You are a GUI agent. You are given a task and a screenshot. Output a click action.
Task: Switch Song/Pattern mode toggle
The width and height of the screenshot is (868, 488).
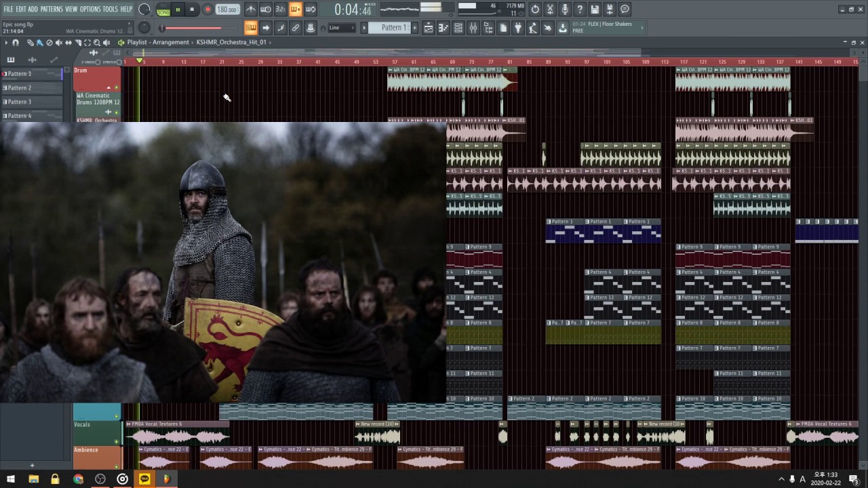pos(163,10)
